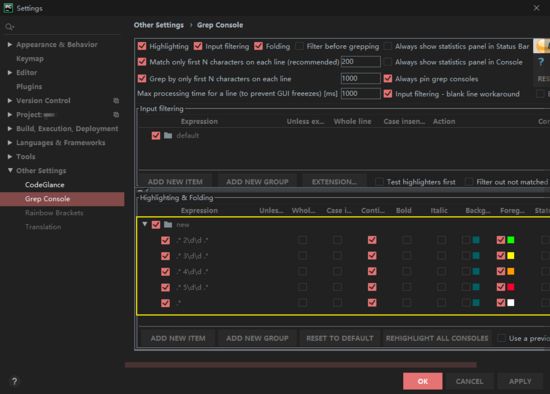550x394 pixels.
Task: Click Reset to Default button
Action: point(340,338)
